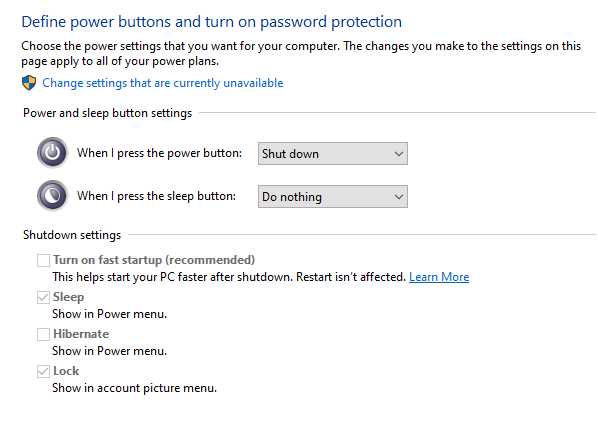Screen dimensions: 598x444
Task: Click the chevron arrow beside Shut down
Action: pyautogui.click(x=399, y=154)
